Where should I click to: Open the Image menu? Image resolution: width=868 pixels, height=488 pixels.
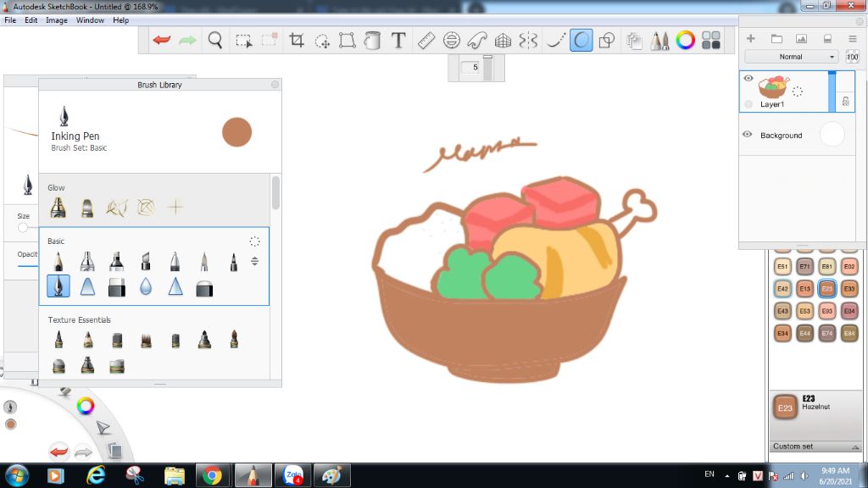57,20
